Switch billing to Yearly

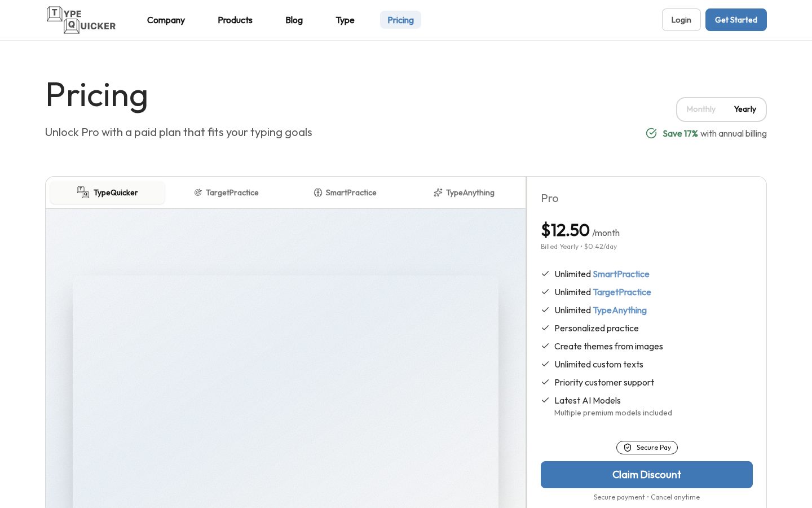pyautogui.click(x=745, y=110)
